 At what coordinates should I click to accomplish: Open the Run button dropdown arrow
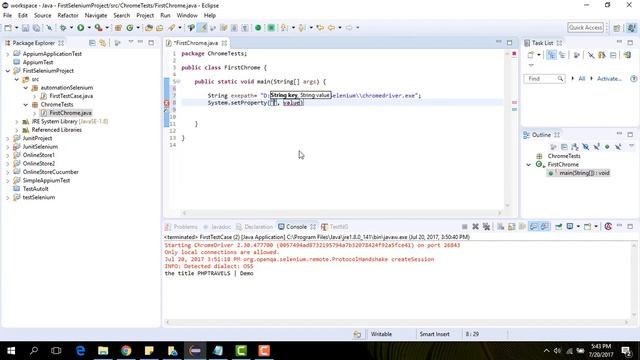(89, 28)
